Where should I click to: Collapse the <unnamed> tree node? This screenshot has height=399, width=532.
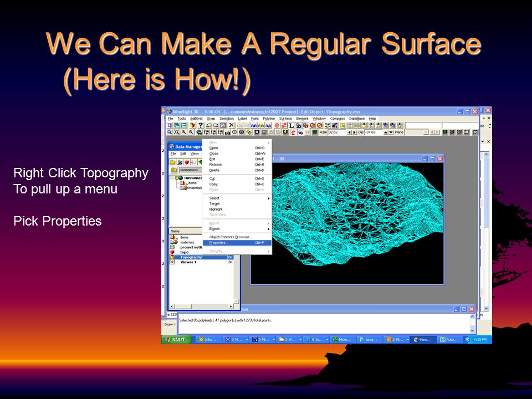(172, 178)
